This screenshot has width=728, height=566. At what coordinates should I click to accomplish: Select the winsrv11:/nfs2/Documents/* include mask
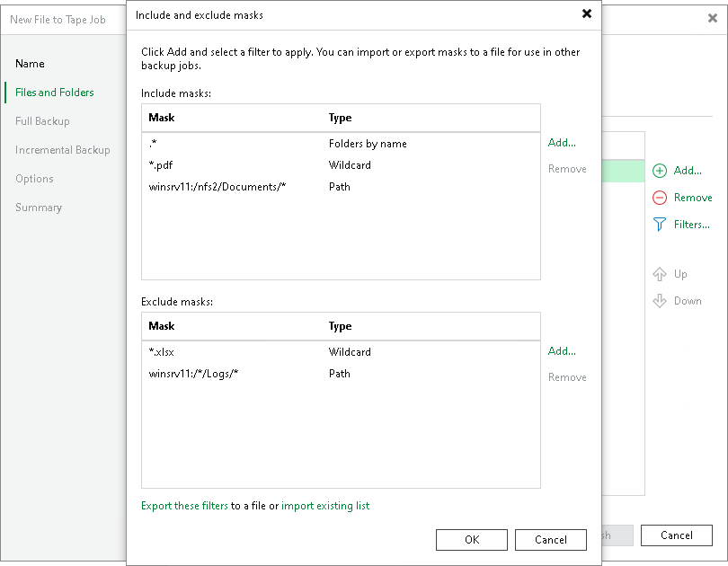tap(341, 187)
